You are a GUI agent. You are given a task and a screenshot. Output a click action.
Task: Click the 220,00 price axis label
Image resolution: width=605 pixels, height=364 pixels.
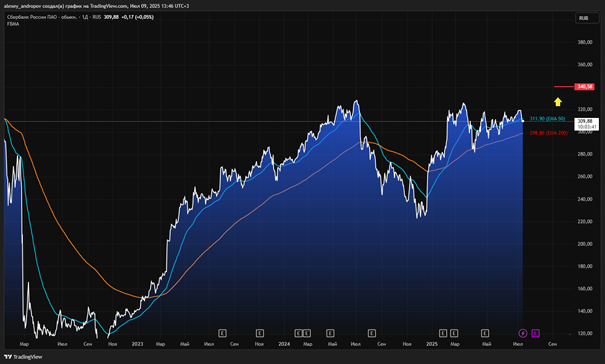pos(585,221)
